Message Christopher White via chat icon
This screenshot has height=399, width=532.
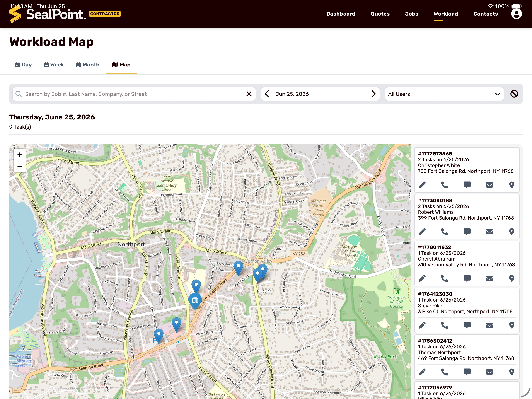[x=467, y=185]
